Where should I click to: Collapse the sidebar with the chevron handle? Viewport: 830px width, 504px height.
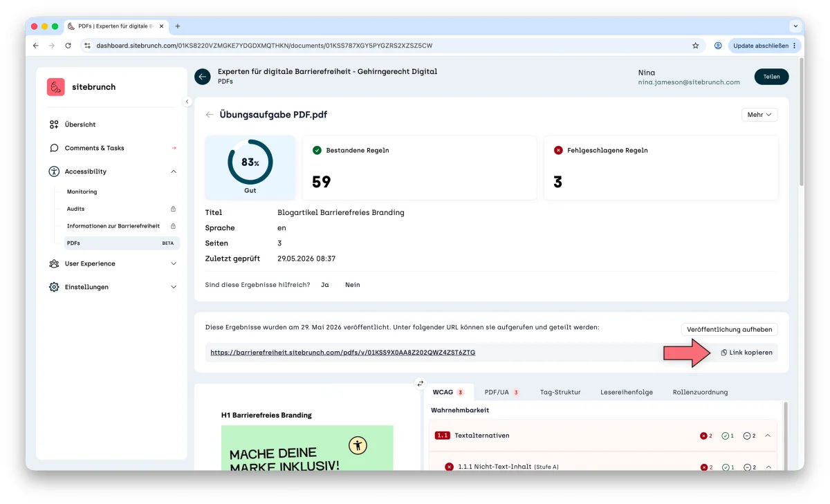click(187, 102)
